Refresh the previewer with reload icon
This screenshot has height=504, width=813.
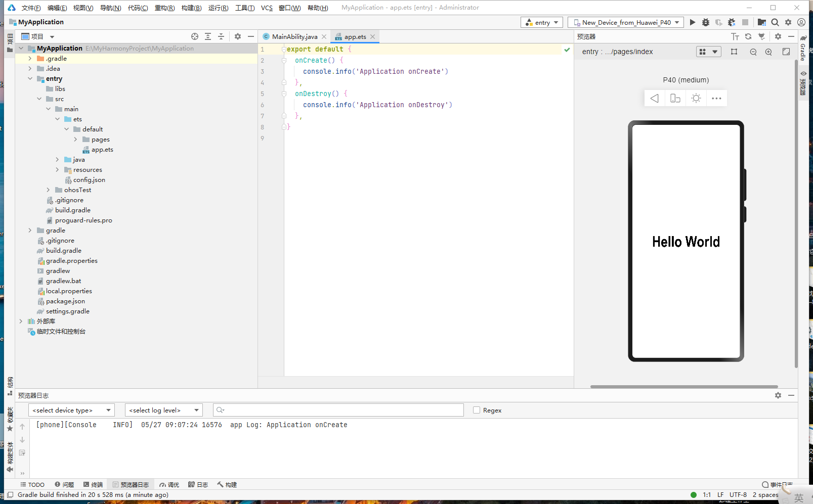(748, 36)
